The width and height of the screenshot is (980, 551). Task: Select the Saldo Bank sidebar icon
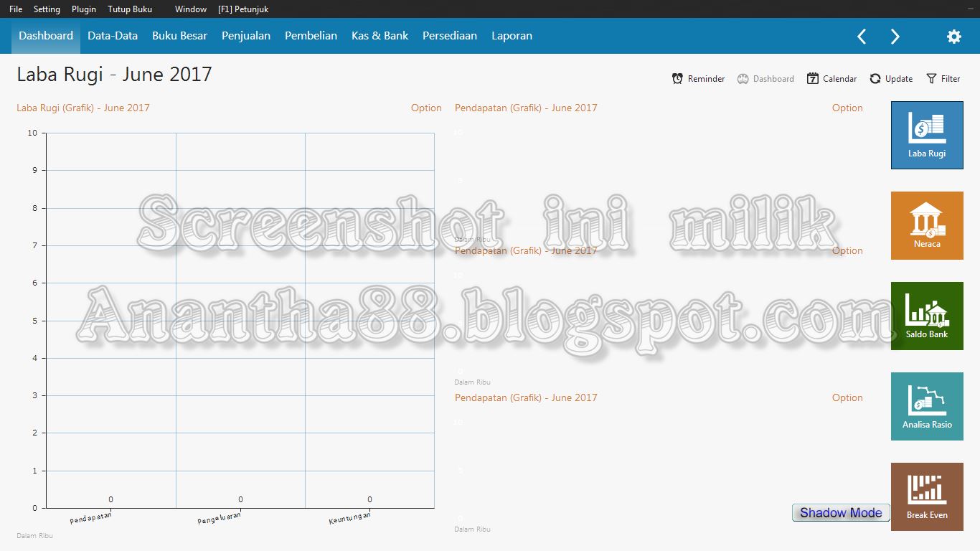pos(926,316)
